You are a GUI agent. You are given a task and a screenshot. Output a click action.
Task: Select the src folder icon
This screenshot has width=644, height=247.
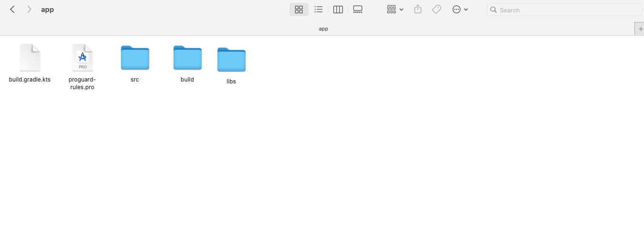pyautogui.click(x=135, y=58)
